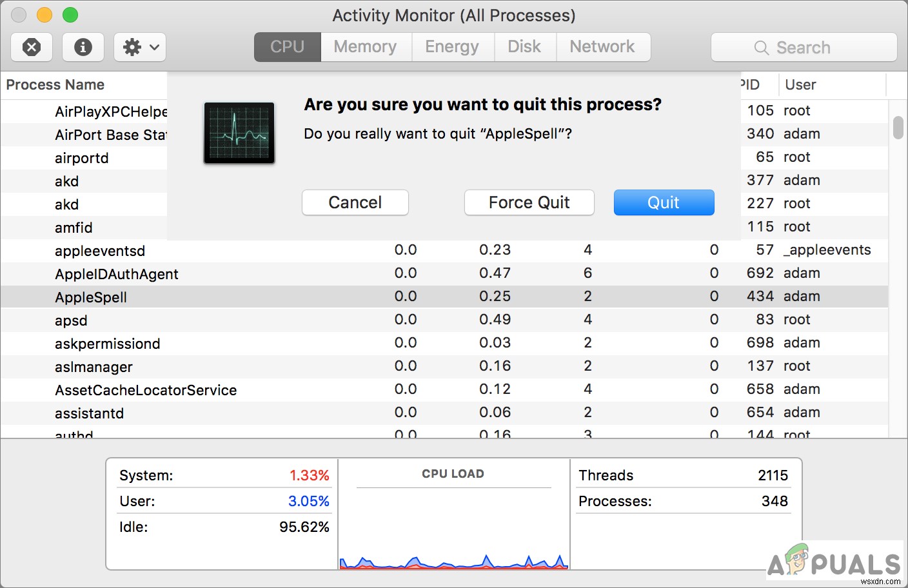Open the Network tab
Viewport: 908px width, 588px height.
602,46
